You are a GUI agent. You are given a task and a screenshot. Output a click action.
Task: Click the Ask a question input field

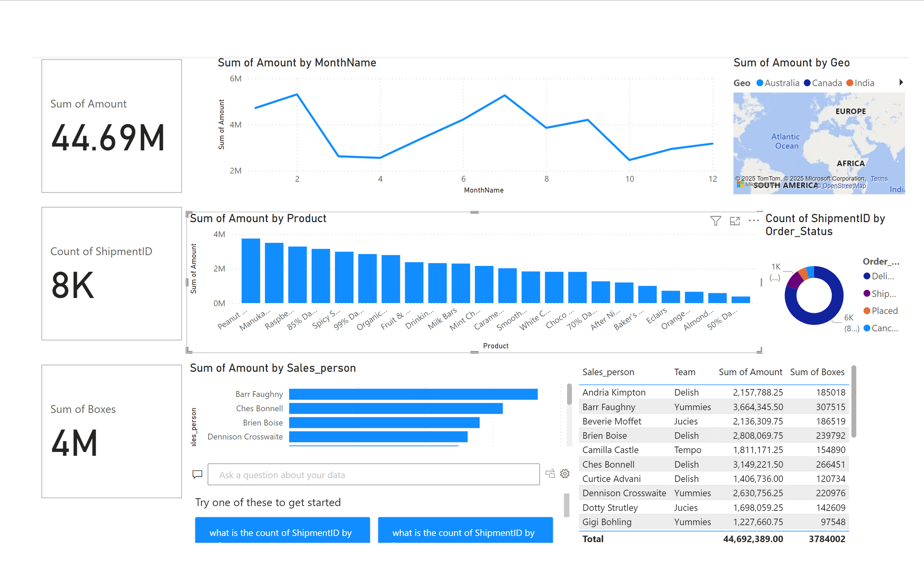[374, 474]
